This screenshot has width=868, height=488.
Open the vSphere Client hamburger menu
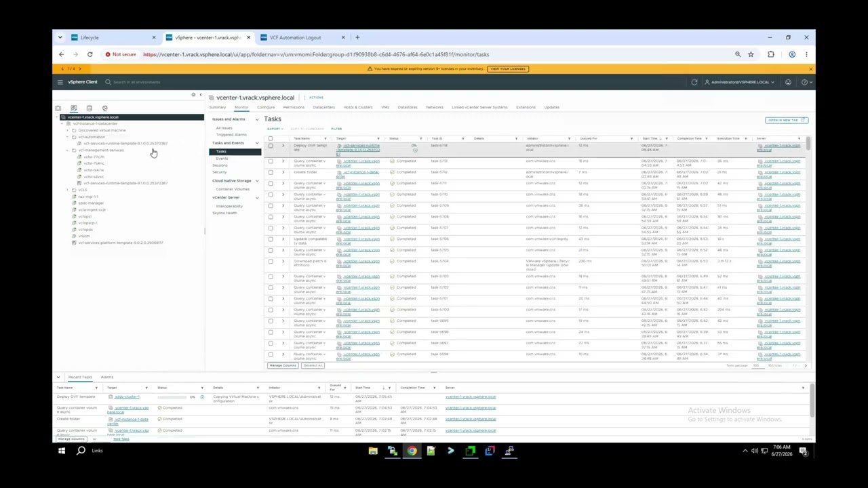[60, 82]
